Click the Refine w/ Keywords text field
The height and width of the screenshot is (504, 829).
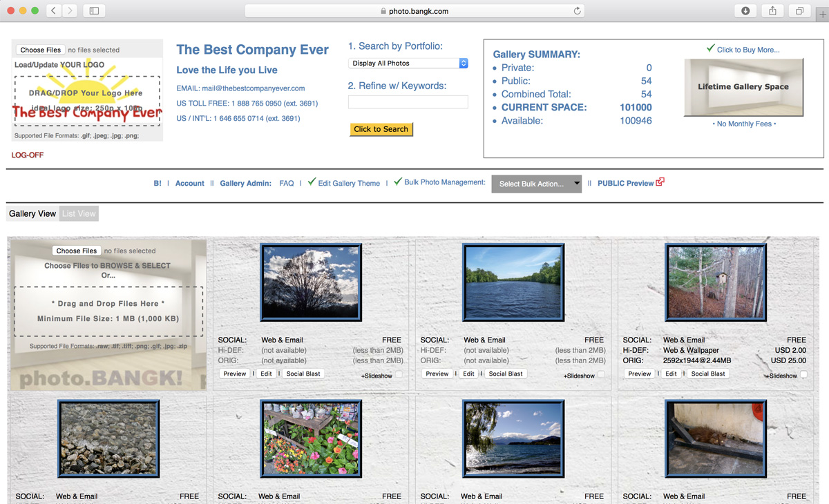tap(408, 102)
